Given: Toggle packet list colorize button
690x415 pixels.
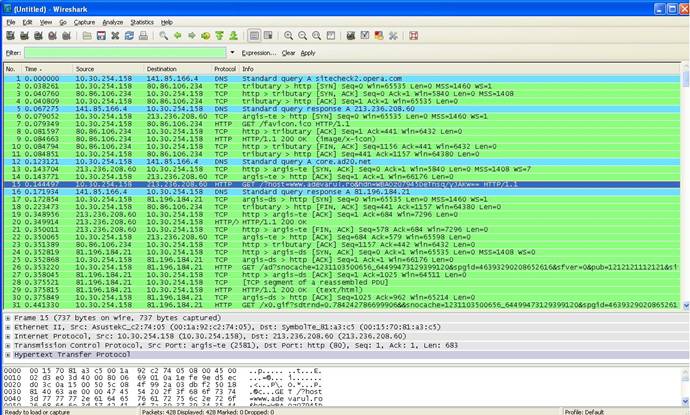Looking at the screenshot, I should tap(254, 36).
